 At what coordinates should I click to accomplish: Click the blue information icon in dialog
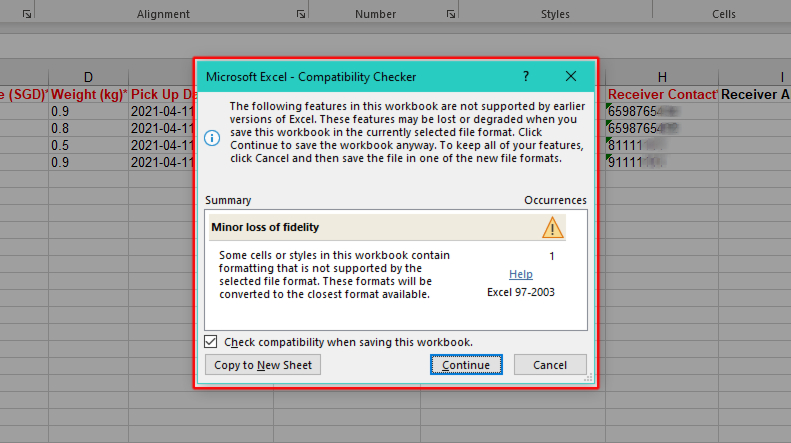coord(212,138)
